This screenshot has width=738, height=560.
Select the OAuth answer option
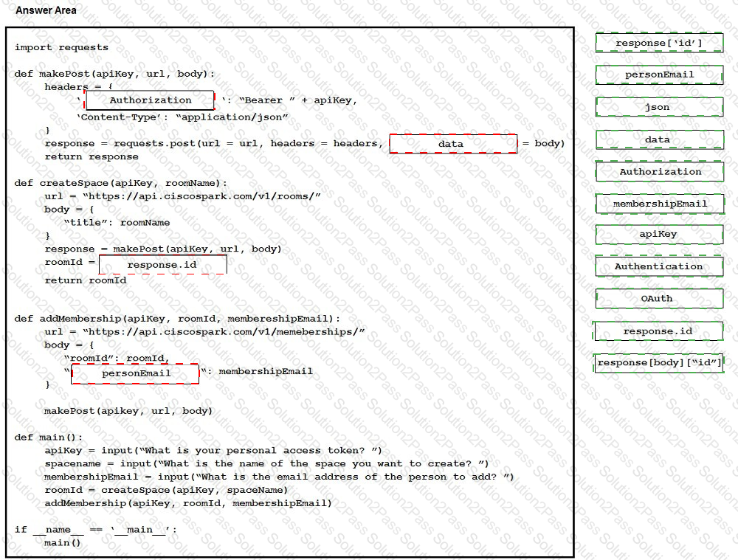(659, 299)
